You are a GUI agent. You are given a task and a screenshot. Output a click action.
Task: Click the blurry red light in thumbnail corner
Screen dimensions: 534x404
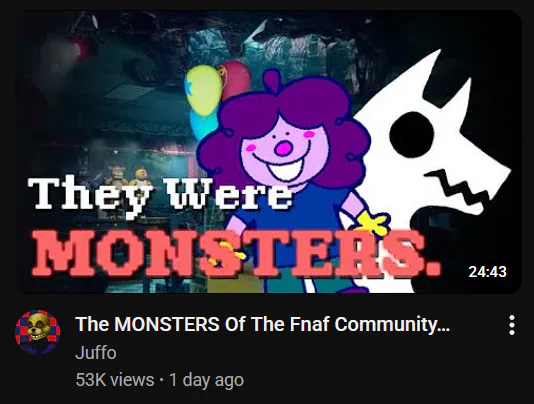tap(72, 49)
